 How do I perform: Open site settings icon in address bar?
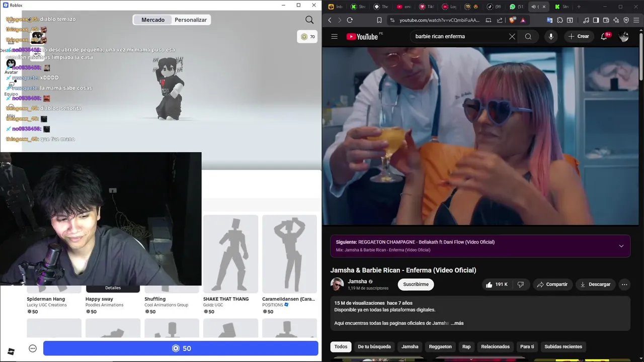[x=393, y=20]
